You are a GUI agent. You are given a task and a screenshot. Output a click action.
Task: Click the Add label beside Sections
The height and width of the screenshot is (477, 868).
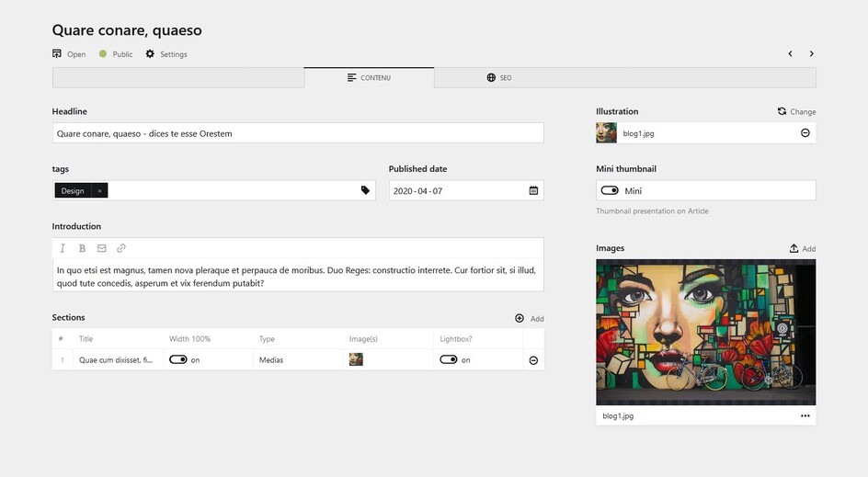pyautogui.click(x=537, y=319)
